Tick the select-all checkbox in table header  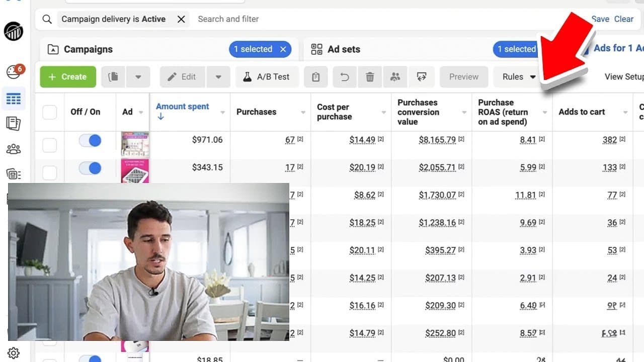[x=49, y=112]
